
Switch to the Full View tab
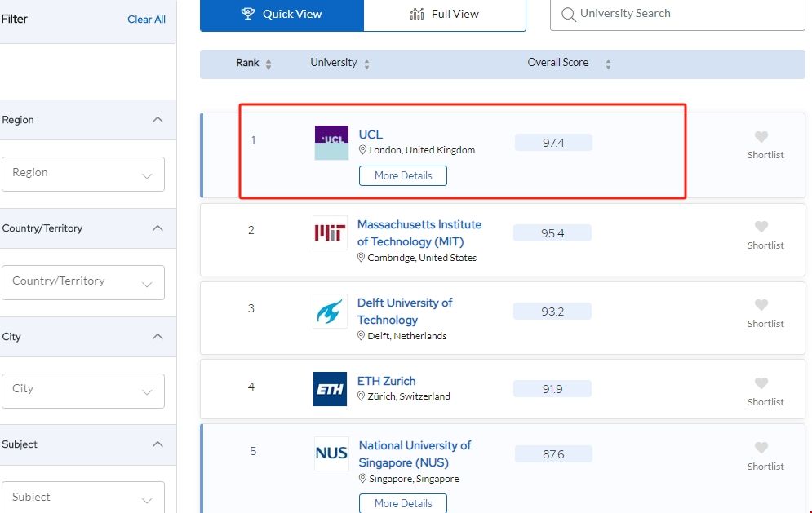pos(445,14)
